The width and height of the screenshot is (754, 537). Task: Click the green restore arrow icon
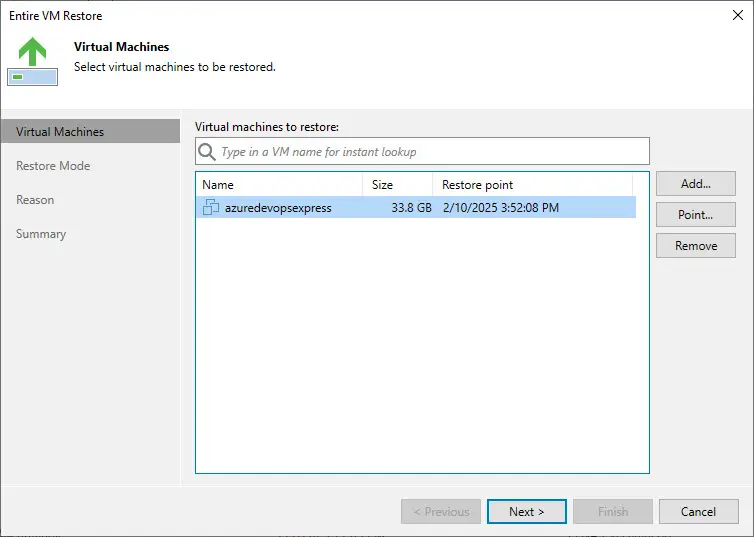click(x=32, y=50)
